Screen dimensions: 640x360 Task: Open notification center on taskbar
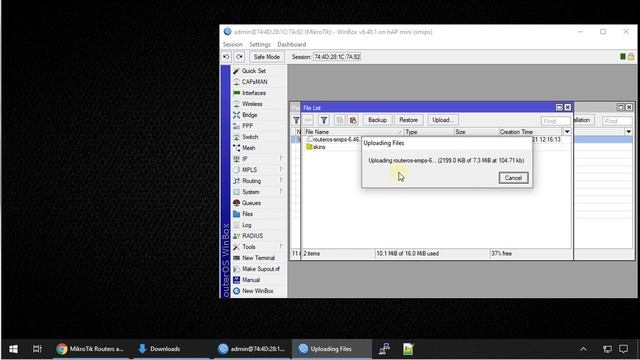(x=623, y=349)
